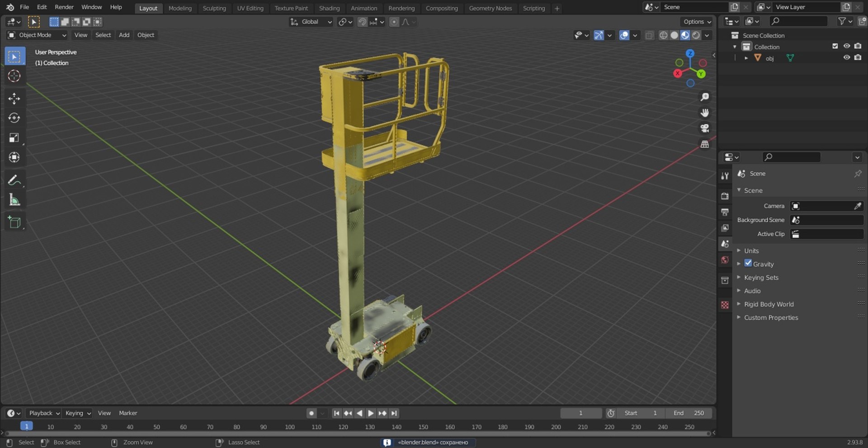Select the Select Box tool
This screenshot has height=448, width=868.
tap(14, 57)
